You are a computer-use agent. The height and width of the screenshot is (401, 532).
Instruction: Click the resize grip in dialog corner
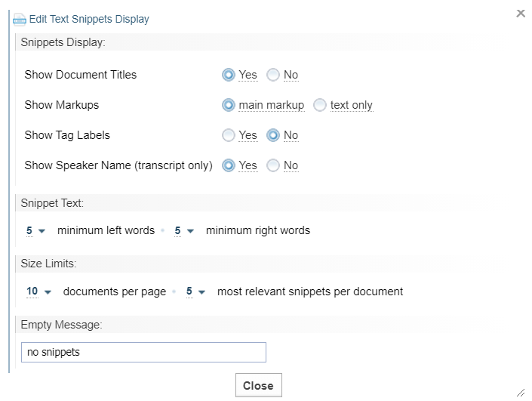click(x=521, y=393)
